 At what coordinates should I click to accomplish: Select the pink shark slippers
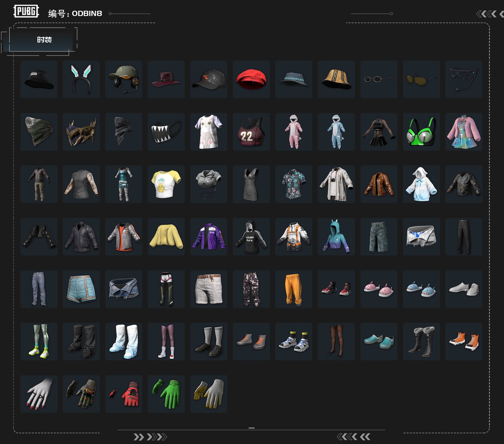click(379, 289)
